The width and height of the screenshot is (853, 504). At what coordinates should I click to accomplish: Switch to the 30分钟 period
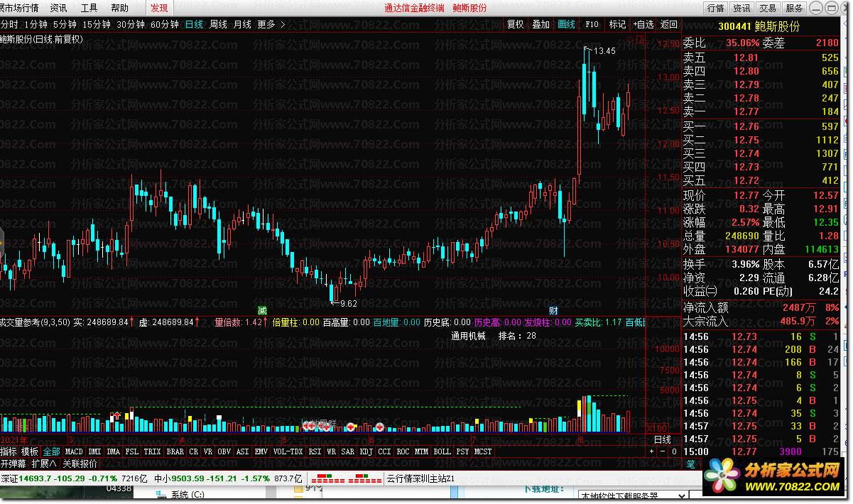pos(131,24)
